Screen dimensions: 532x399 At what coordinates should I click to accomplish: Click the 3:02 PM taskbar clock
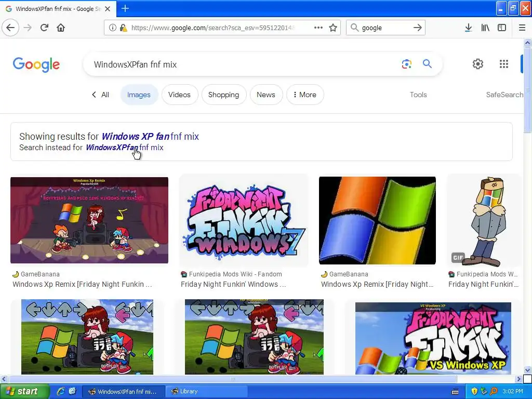click(513, 391)
